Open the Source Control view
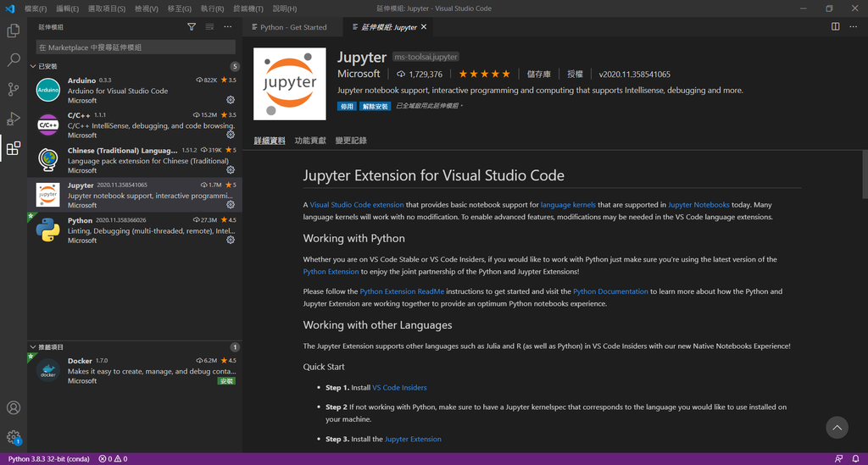 click(x=14, y=89)
